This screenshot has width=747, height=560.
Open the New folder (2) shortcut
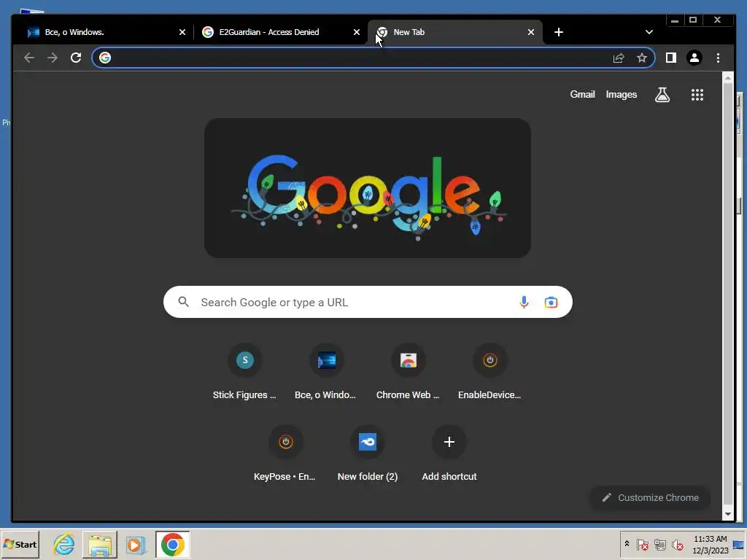pyautogui.click(x=367, y=454)
